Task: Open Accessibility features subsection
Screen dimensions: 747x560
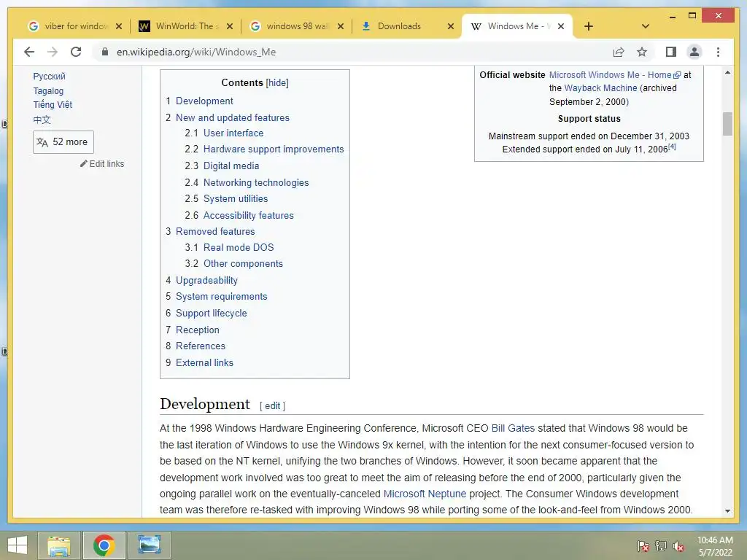Action: [248, 215]
